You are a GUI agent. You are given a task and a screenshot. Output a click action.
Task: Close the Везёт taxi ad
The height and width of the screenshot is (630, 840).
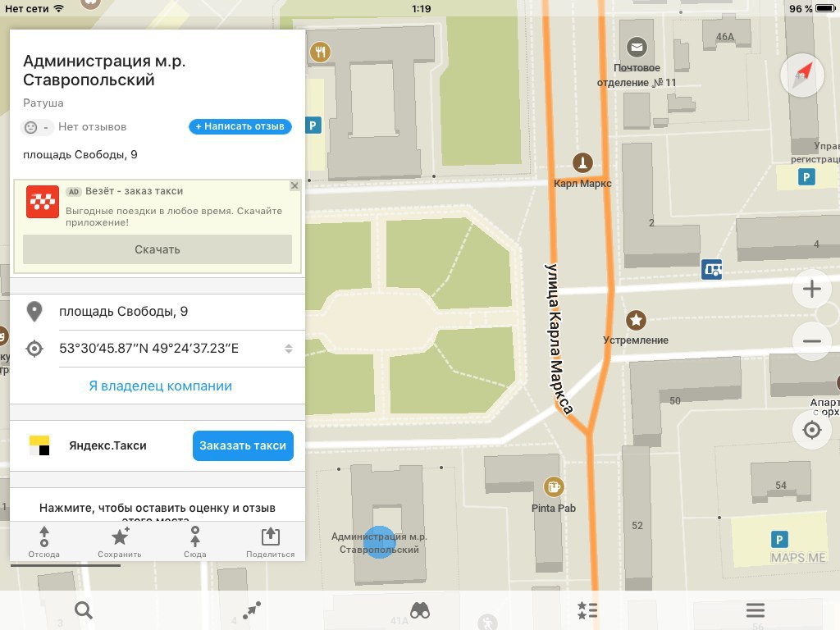click(x=294, y=185)
